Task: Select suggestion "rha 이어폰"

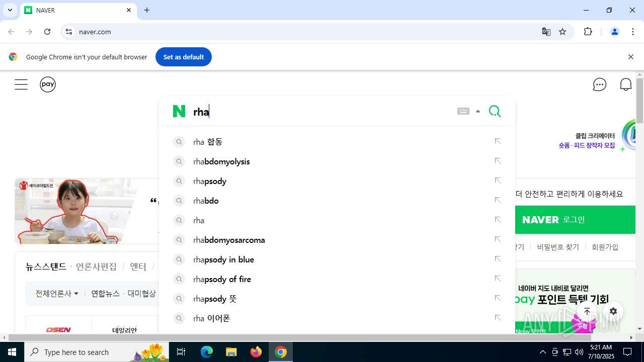Action: 211,318
